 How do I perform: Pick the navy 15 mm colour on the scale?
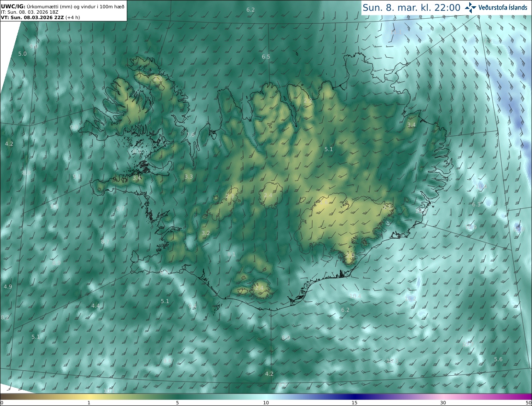355,397
